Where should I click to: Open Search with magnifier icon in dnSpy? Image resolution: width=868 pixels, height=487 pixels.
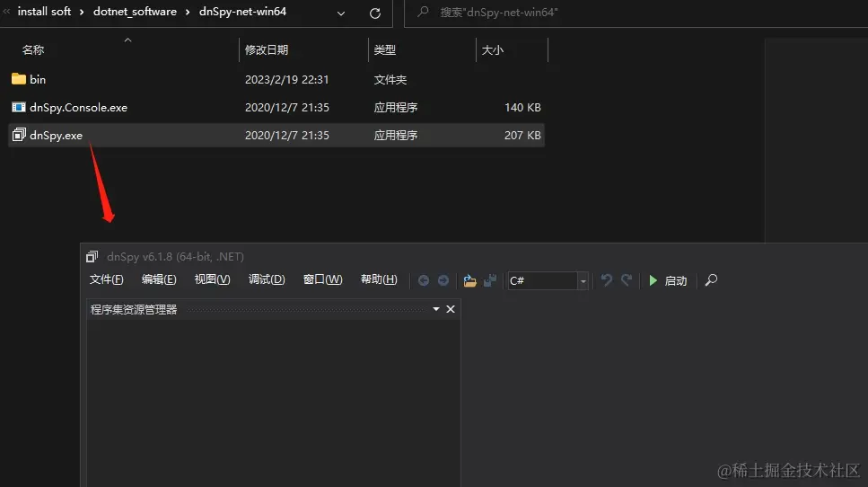pos(711,280)
